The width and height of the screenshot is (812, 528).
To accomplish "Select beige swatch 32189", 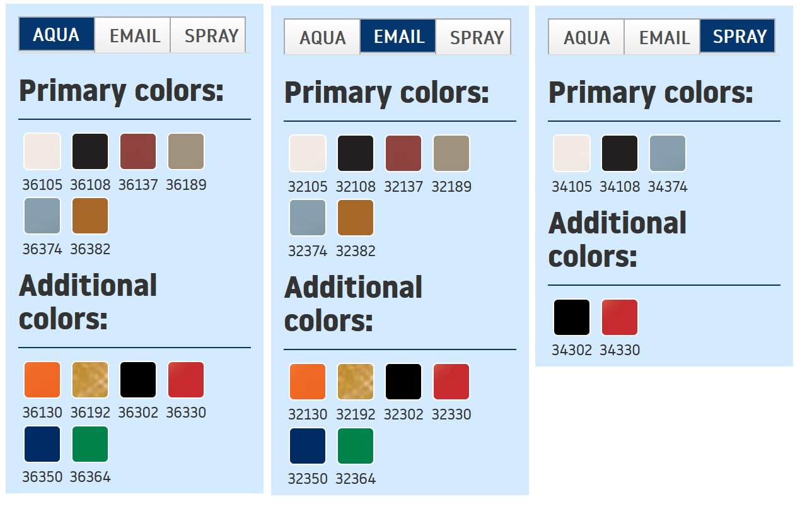I will pyautogui.click(x=451, y=153).
